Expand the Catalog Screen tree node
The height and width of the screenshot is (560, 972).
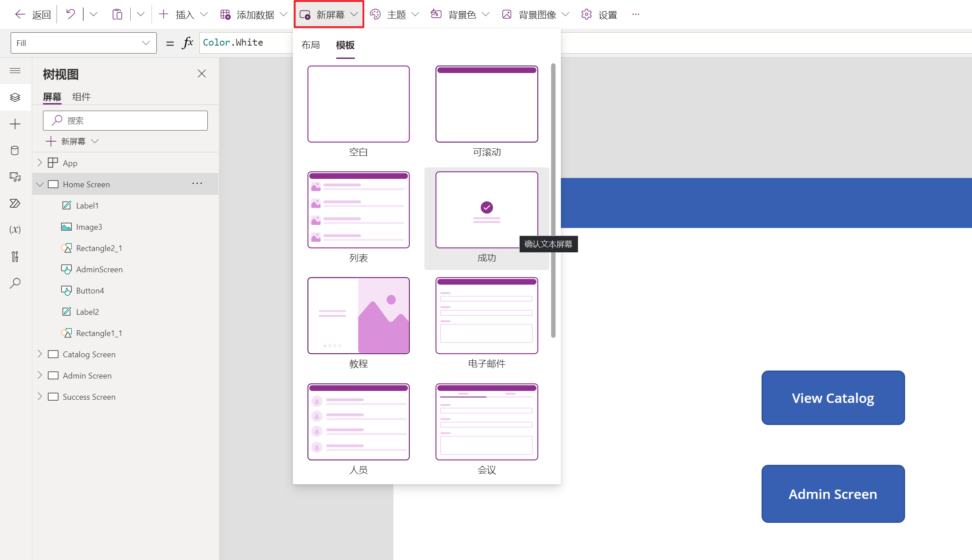[39, 354]
